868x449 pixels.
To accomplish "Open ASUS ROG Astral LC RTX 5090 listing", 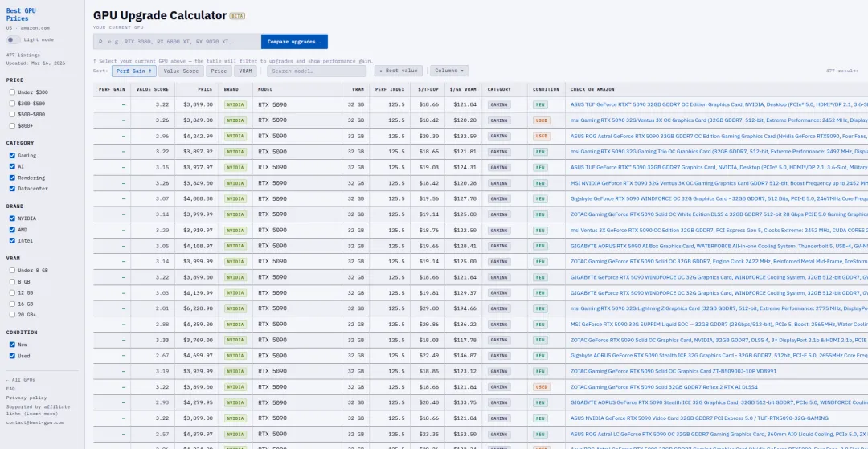I will coord(719,434).
